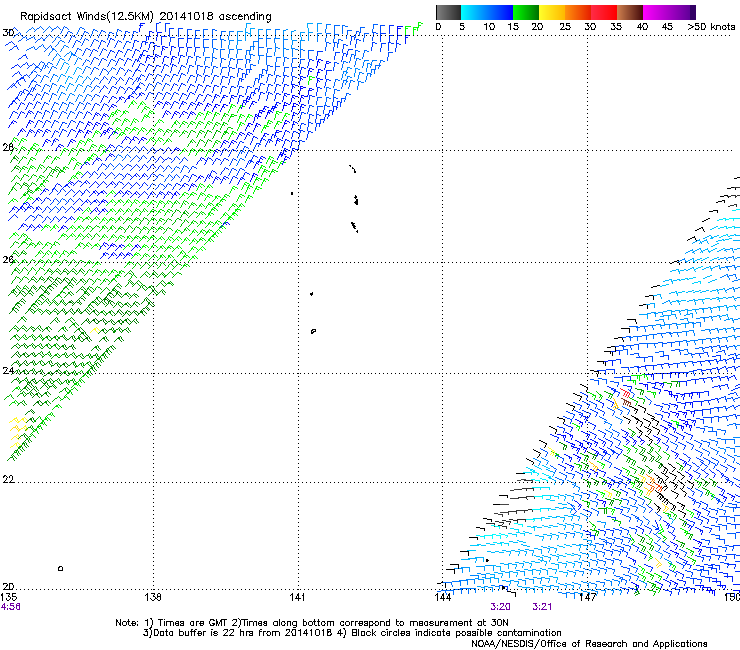The height and width of the screenshot is (650, 740).
Task: Click the '>50 knots' legend label
Action: (711, 27)
